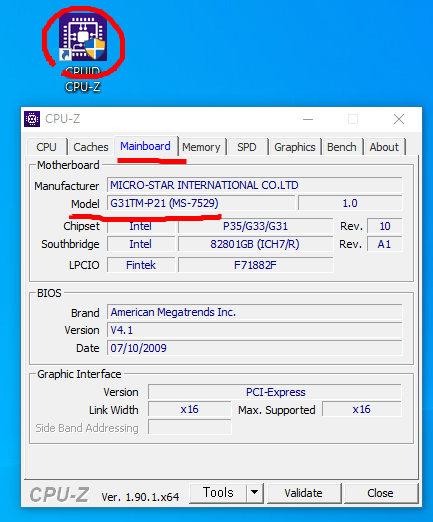Click the Link Width value x16

189,409
